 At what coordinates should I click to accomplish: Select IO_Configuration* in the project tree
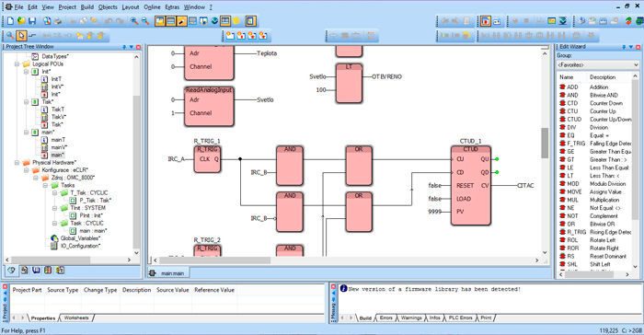click(x=80, y=246)
